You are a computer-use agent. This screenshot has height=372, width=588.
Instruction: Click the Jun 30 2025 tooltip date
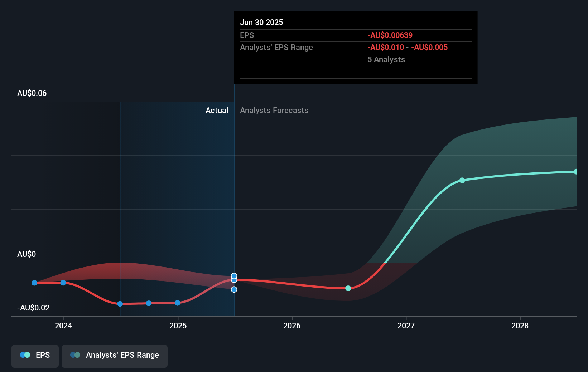[x=261, y=22]
